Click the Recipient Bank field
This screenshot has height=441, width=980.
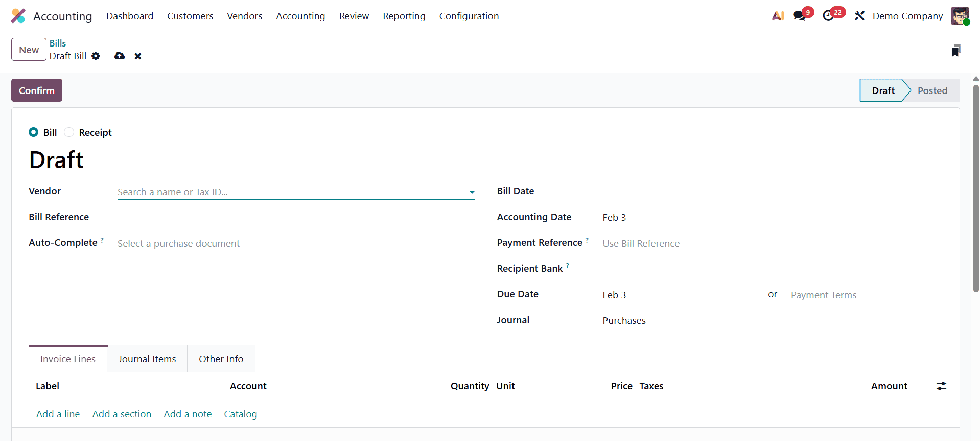pyautogui.click(x=773, y=269)
